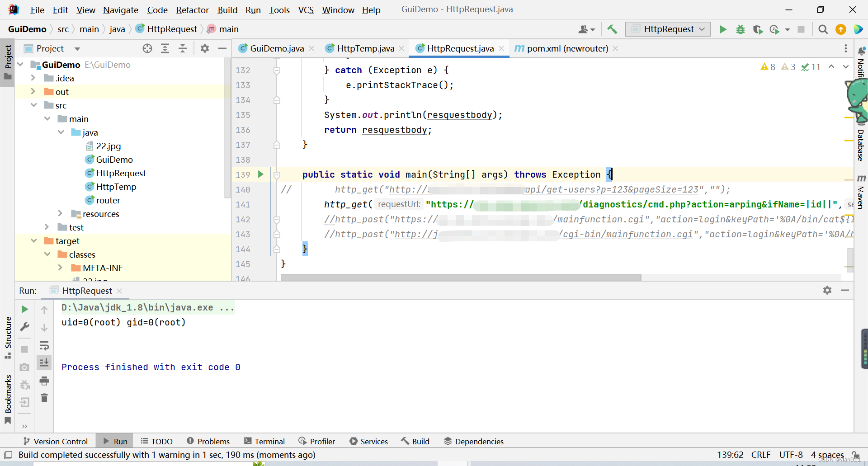The image size is (868, 466).
Task: Close the HttpRequest.java editor tab
Action: click(501, 48)
